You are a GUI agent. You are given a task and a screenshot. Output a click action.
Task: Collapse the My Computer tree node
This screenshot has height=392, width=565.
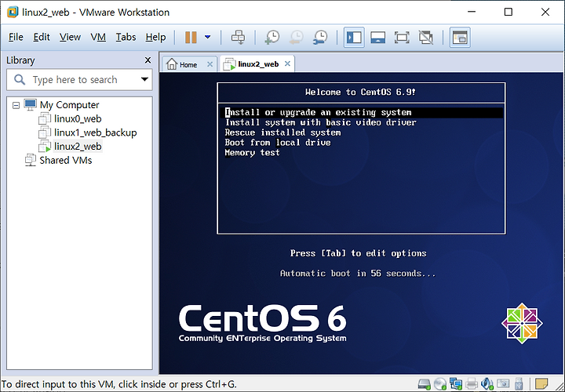pos(16,106)
